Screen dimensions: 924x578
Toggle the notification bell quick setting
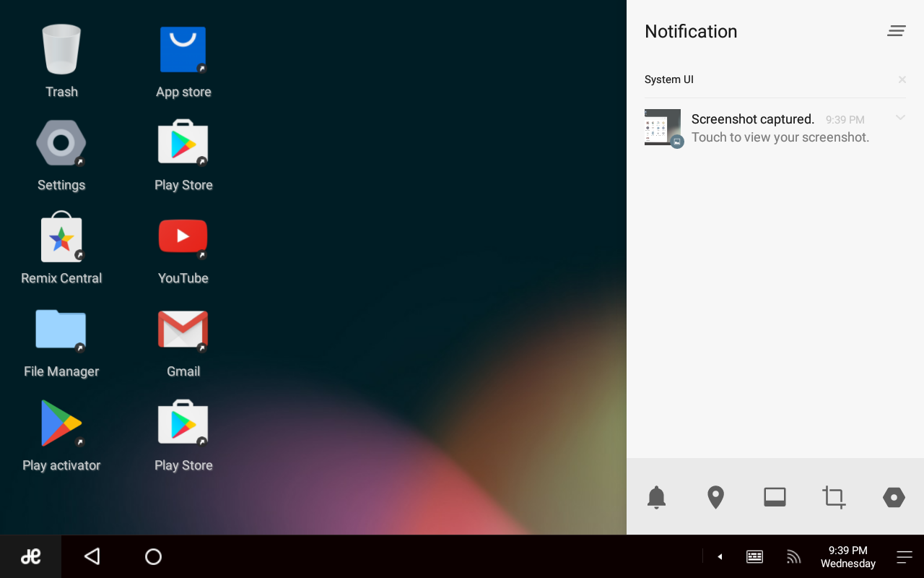(x=656, y=497)
